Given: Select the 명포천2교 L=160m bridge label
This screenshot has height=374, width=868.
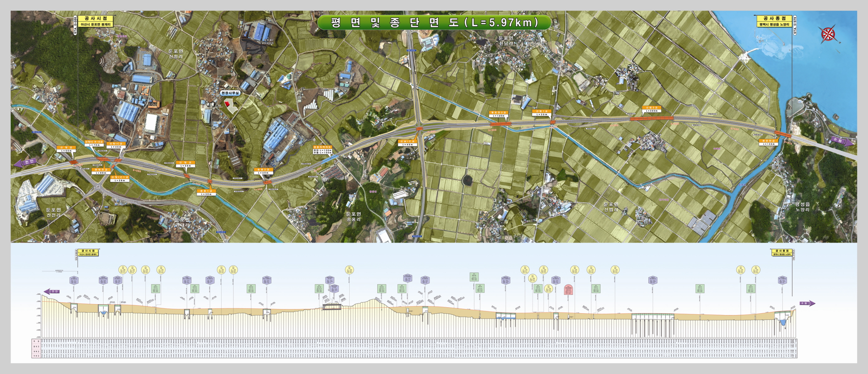Looking at the screenshot, I should (x=498, y=114).
